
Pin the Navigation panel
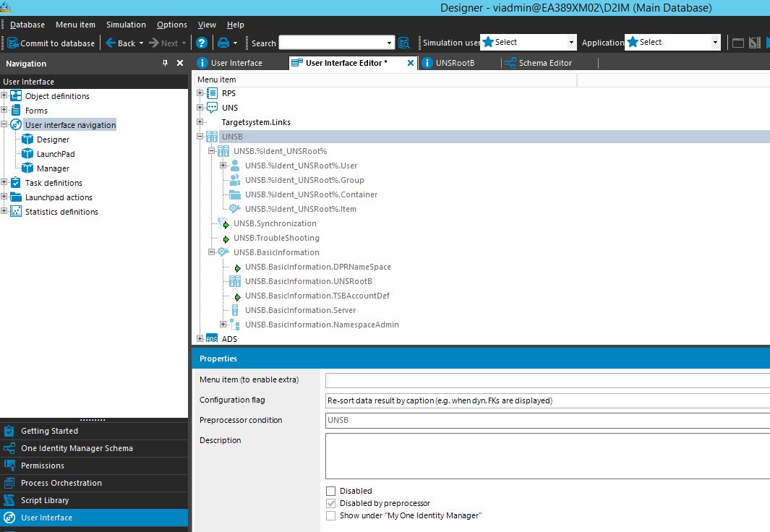165,64
